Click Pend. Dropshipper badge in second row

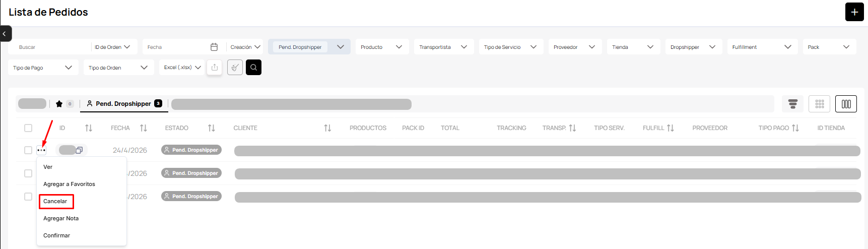tap(191, 173)
